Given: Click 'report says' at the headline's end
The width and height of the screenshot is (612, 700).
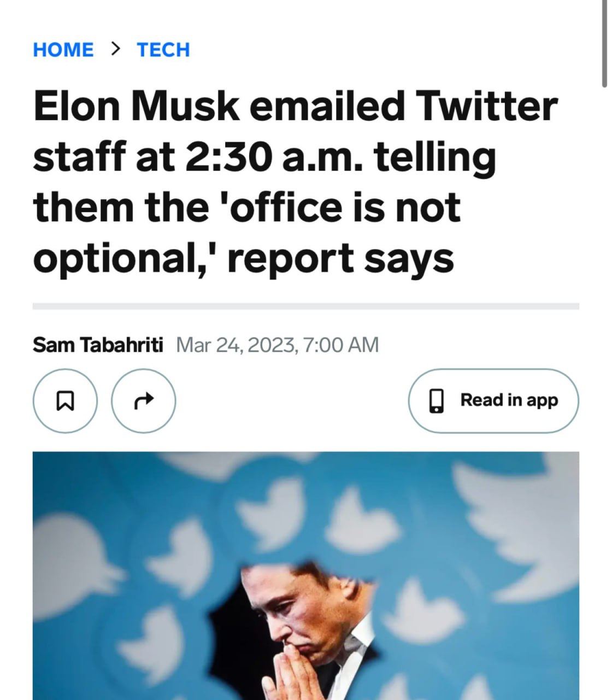Looking at the screenshot, I should (x=340, y=258).
